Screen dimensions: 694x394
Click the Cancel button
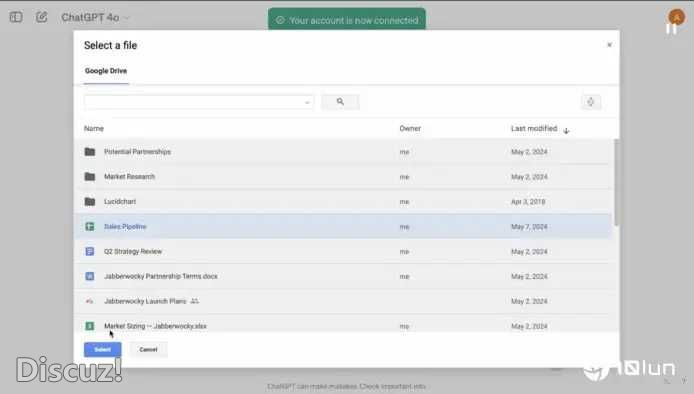point(148,349)
